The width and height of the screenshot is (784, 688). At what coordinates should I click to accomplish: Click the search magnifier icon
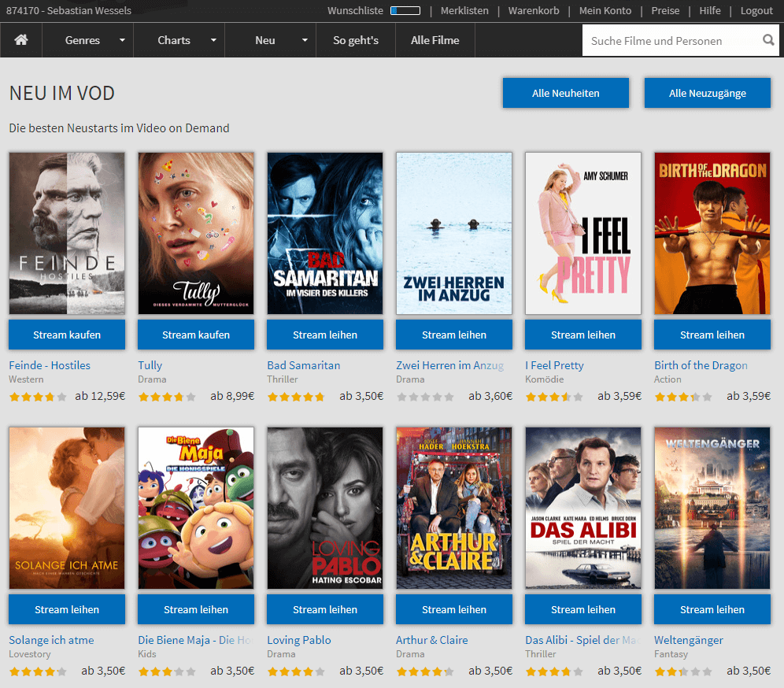(768, 40)
